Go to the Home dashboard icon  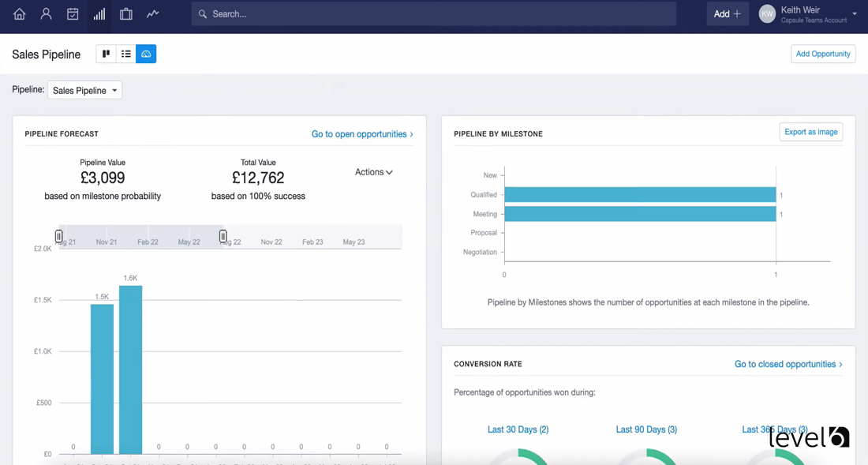click(x=20, y=14)
